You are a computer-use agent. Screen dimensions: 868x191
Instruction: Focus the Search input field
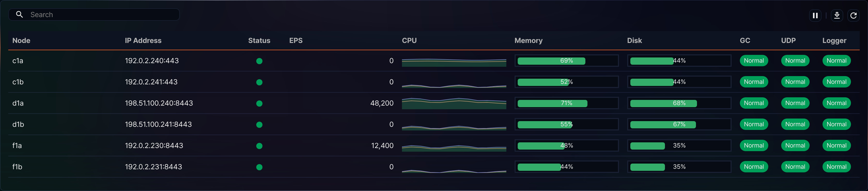(94, 14)
